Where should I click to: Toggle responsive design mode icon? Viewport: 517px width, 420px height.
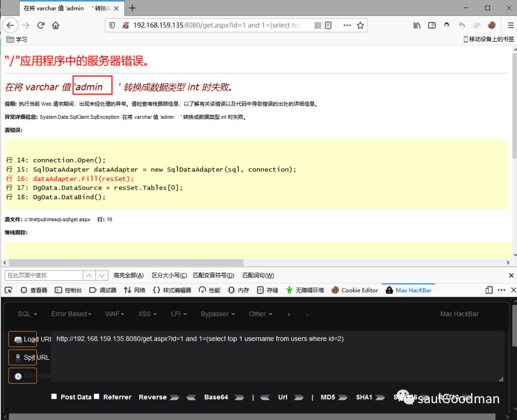tap(489, 290)
